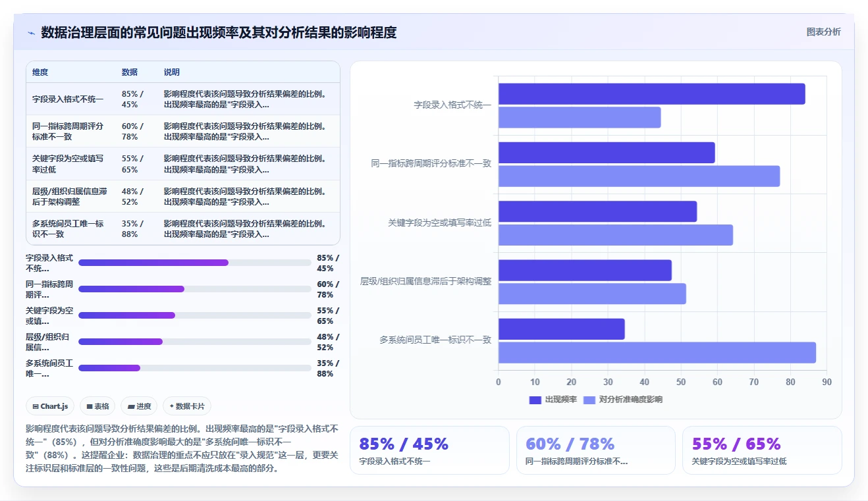Click the 60% / 78% progress value label
The image size is (868, 501).
(x=328, y=290)
